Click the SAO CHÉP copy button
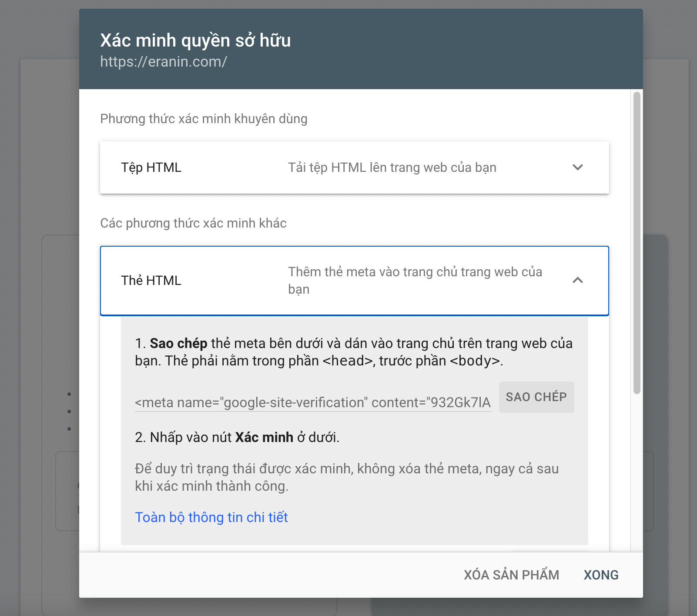Viewport: 697px width, 616px height. [536, 397]
